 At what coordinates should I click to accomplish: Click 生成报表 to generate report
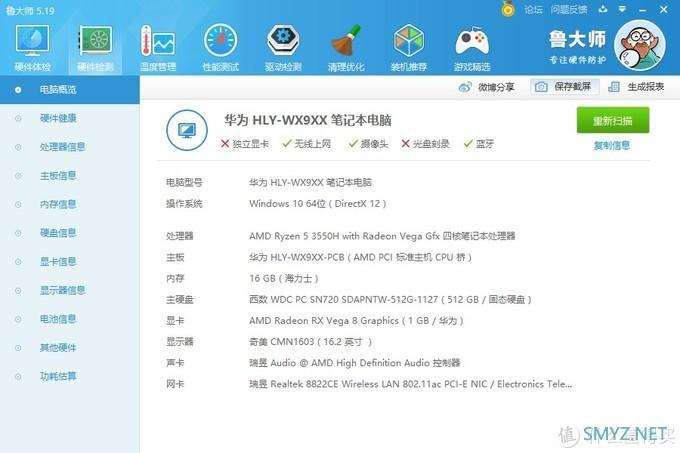tap(636, 87)
